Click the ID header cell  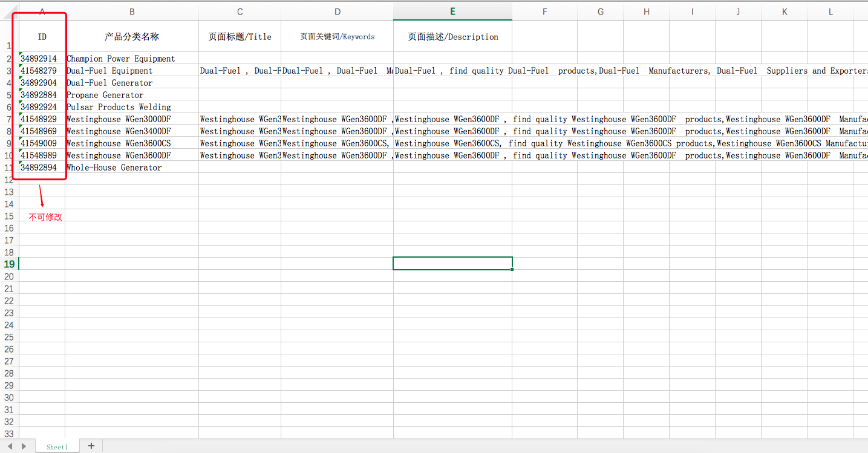[x=42, y=37]
